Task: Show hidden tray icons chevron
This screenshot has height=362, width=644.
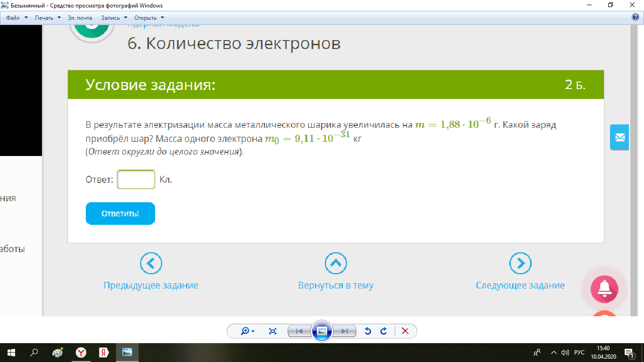Action: [x=553, y=353]
